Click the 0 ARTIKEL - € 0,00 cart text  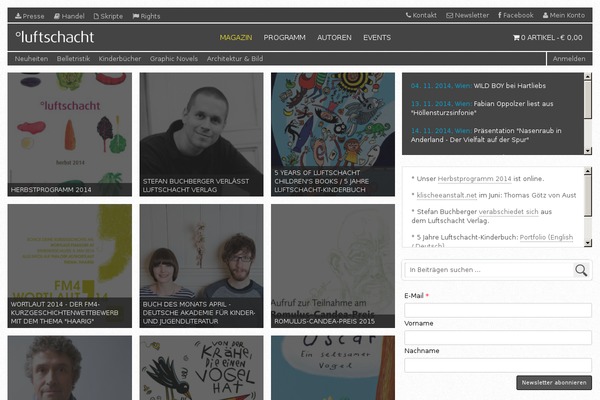click(551, 38)
